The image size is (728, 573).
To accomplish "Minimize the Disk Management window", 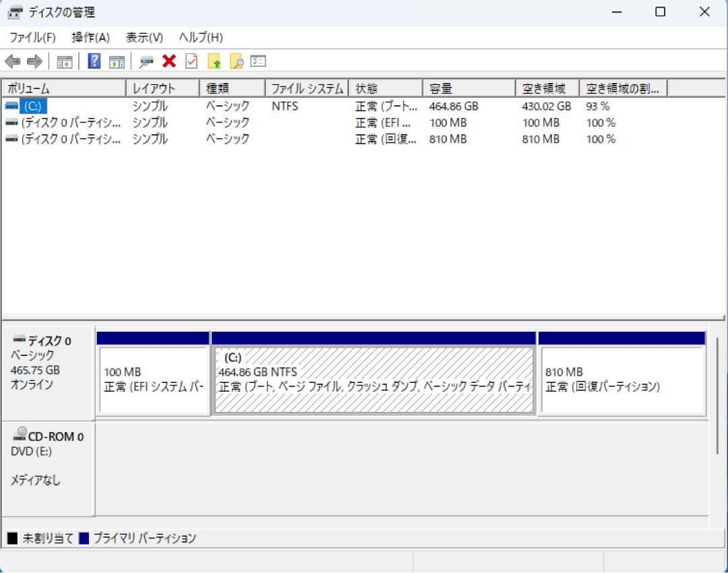I will coord(617,12).
